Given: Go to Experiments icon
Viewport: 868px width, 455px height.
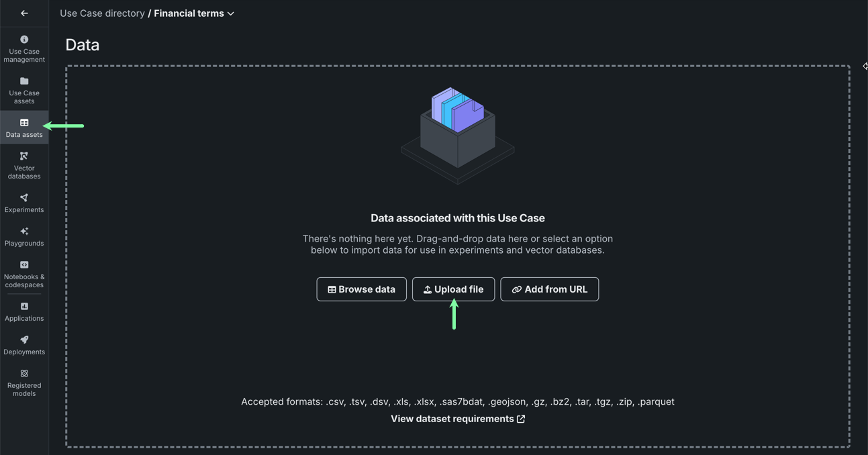Looking at the screenshot, I should [x=24, y=198].
